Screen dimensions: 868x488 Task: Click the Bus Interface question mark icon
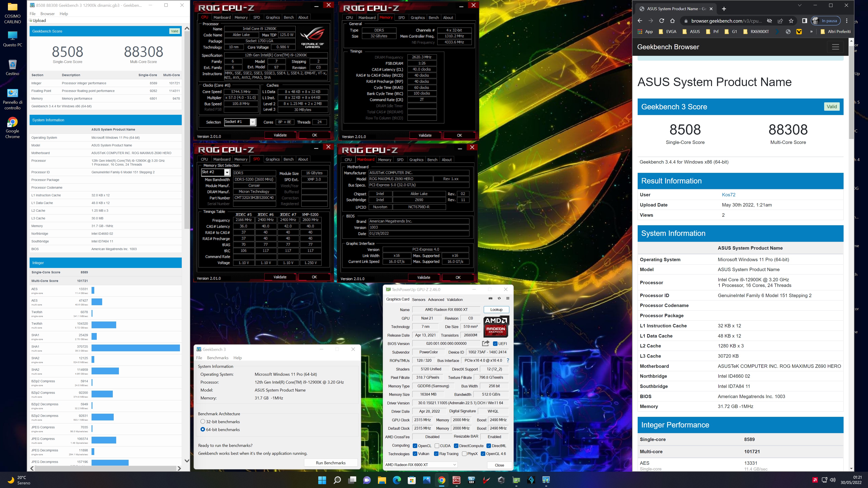508,360
